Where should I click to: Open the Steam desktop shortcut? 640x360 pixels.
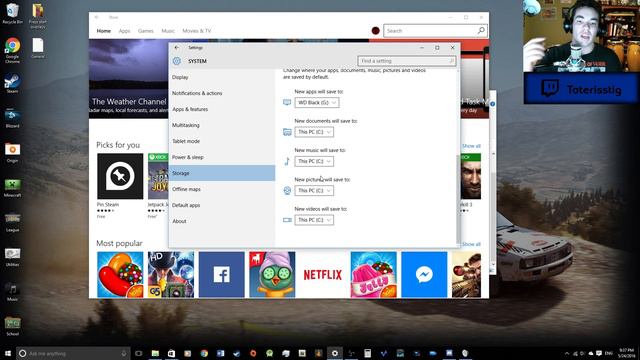click(12, 84)
